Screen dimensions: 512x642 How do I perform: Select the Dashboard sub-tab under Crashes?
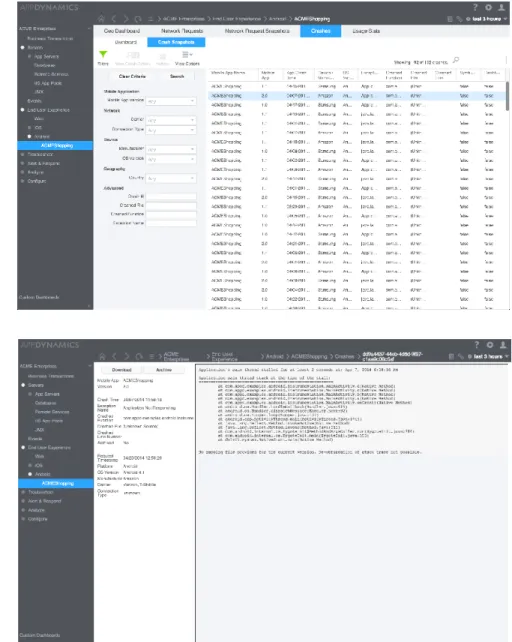click(126, 42)
